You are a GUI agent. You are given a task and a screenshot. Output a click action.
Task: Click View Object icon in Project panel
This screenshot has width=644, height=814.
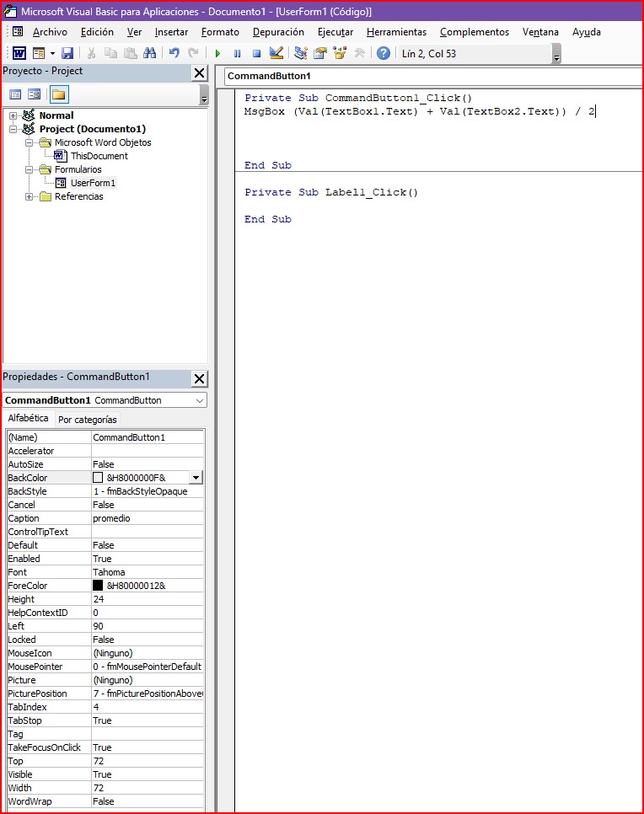click(35, 94)
